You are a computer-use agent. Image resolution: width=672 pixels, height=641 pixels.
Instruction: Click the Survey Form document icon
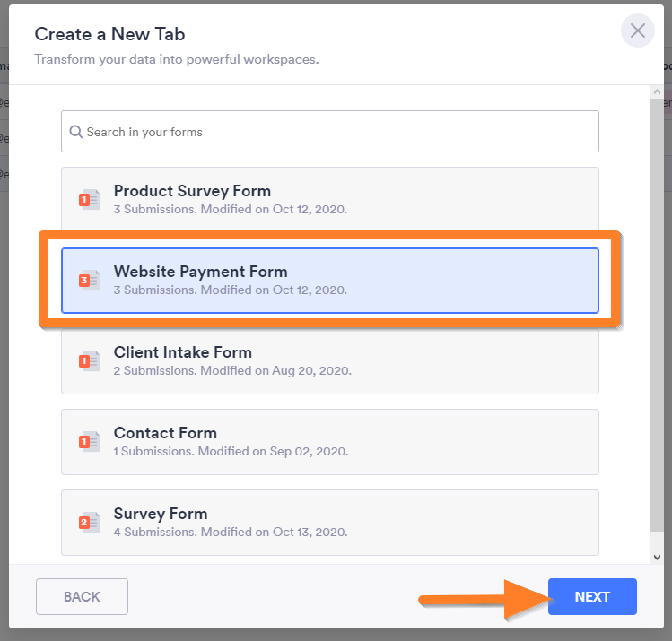(89, 522)
